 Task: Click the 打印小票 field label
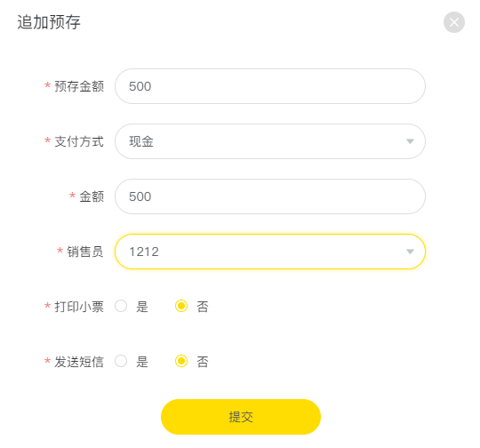79,307
